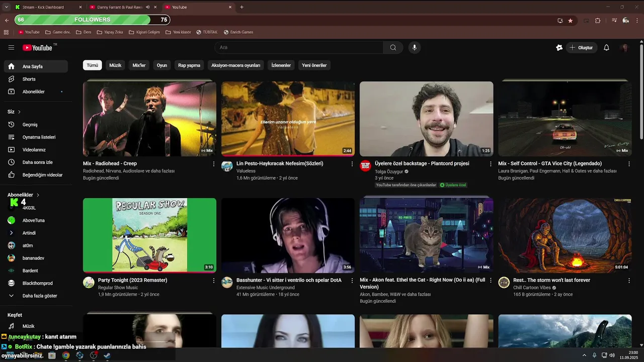This screenshot has height=362, width=644.
Task: Open more options for Self Control mix
Action: [x=629, y=164]
